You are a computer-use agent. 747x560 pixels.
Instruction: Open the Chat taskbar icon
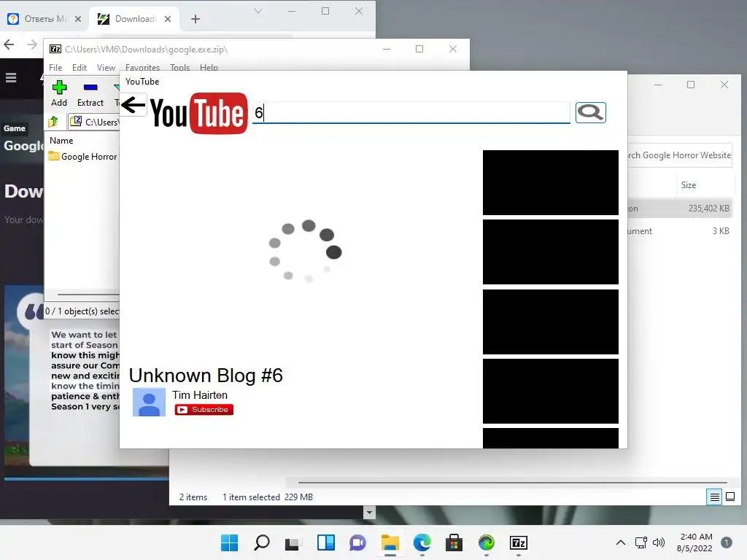(x=357, y=542)
